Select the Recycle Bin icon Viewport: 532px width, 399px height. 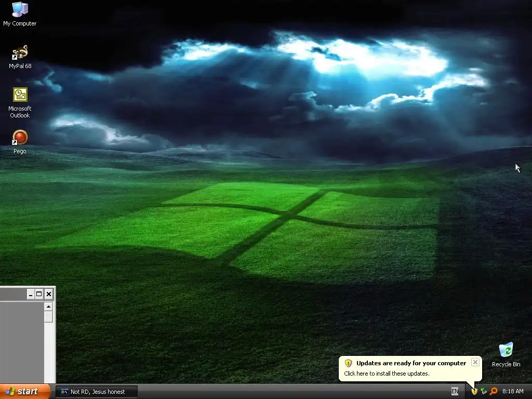tap(506, 355)
